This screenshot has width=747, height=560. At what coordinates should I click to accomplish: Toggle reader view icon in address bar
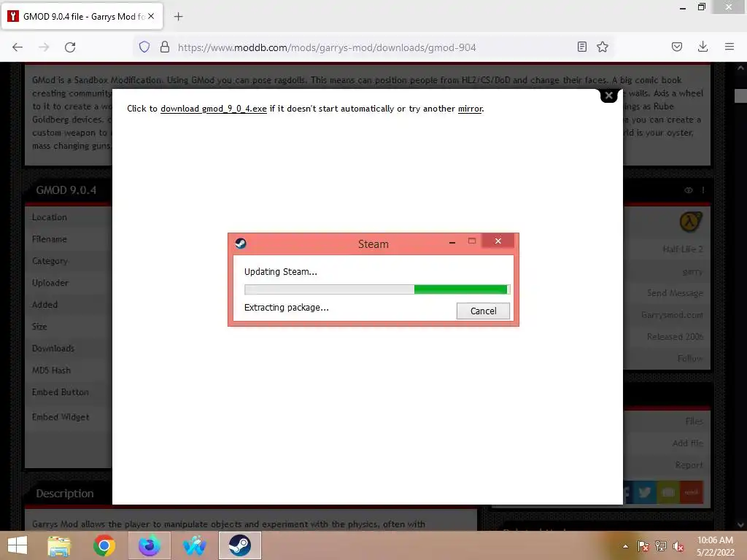point(581,47)
